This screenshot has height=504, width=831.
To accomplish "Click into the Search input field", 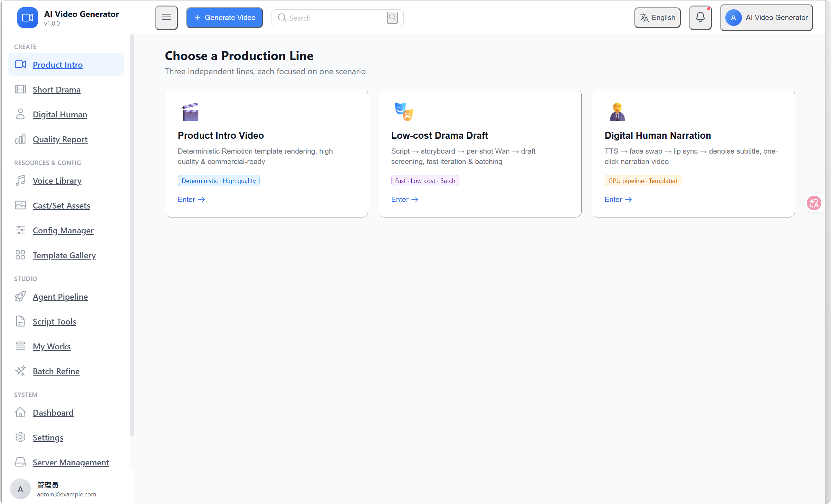I will (x=337, y=18).
